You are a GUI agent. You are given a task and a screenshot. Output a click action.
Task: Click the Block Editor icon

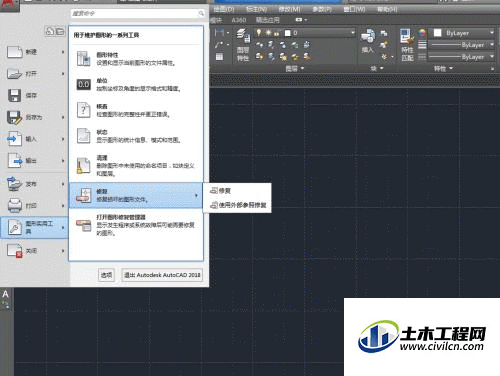(x=384, y=44)
